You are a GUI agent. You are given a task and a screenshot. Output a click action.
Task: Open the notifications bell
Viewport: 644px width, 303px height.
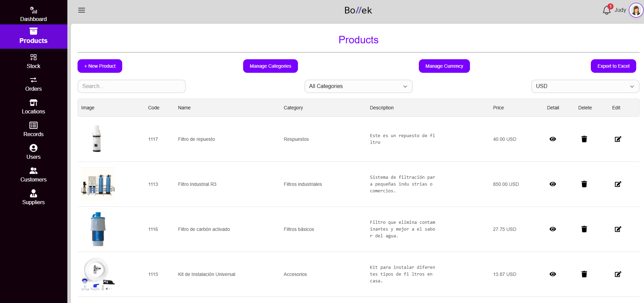[x=606, y=10]
